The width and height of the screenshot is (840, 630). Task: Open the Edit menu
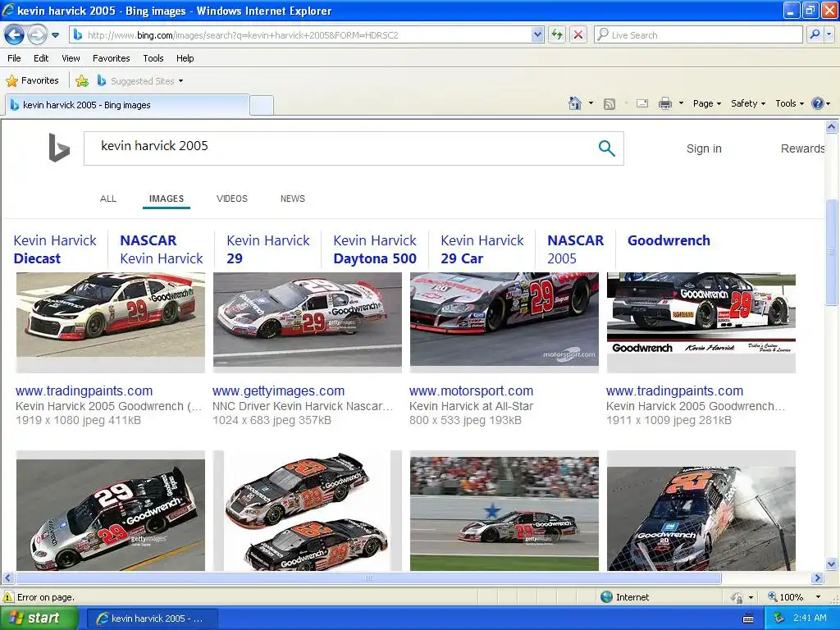click(x=41, y=58)
